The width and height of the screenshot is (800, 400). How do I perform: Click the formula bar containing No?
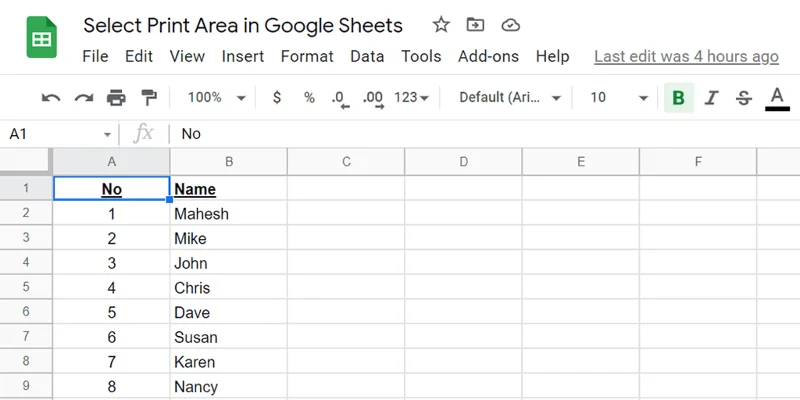click(x=485, y=134)
